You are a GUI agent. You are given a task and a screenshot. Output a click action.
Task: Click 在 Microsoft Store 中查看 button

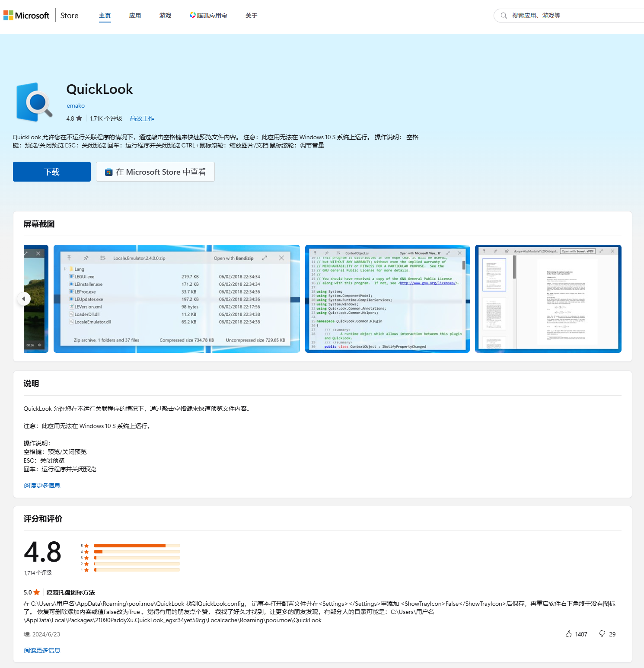click(155, 172)
